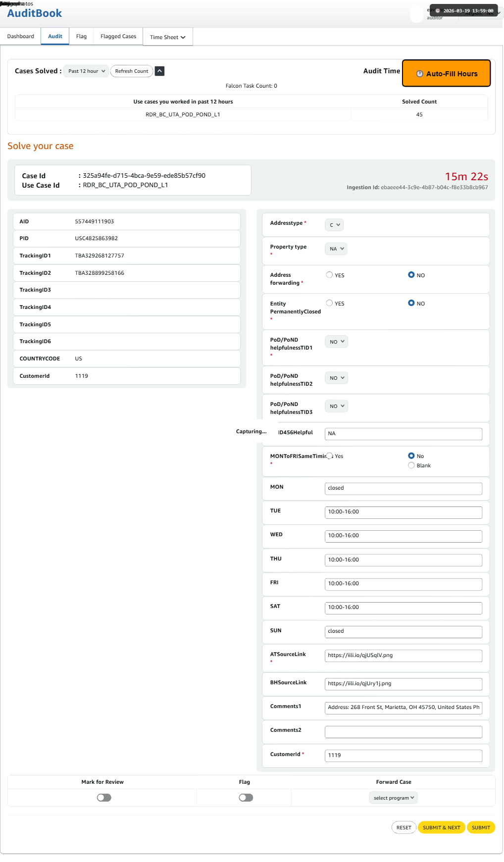Select Blank for MONToFRISameTiming

tap(411, 465)
